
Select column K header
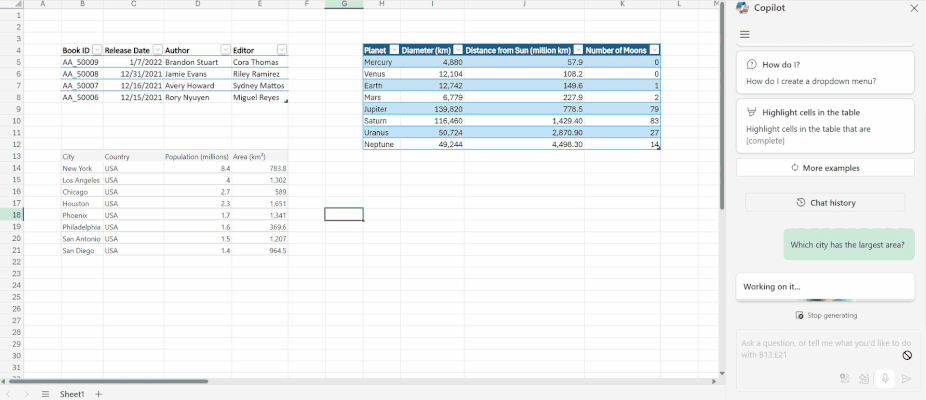coord(622,4)
